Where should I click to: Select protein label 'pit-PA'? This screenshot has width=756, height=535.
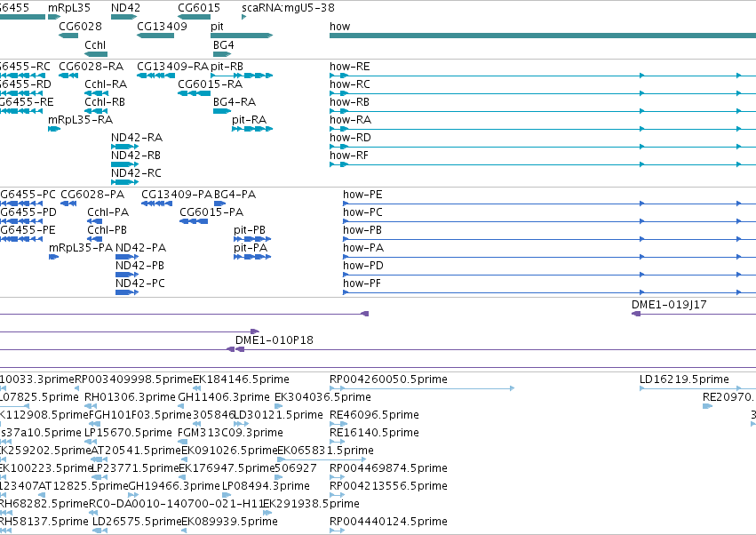pyautogui.click(x=251, y=249)
